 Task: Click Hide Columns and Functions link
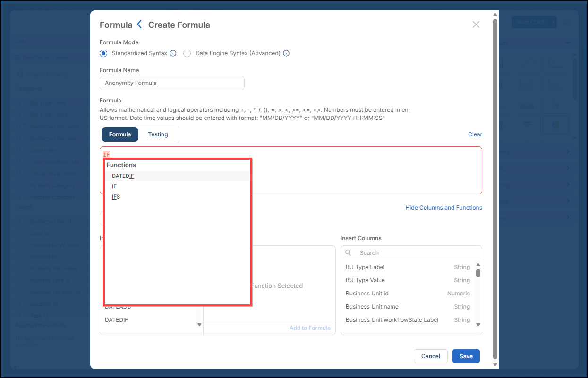(x=443, y=208)
